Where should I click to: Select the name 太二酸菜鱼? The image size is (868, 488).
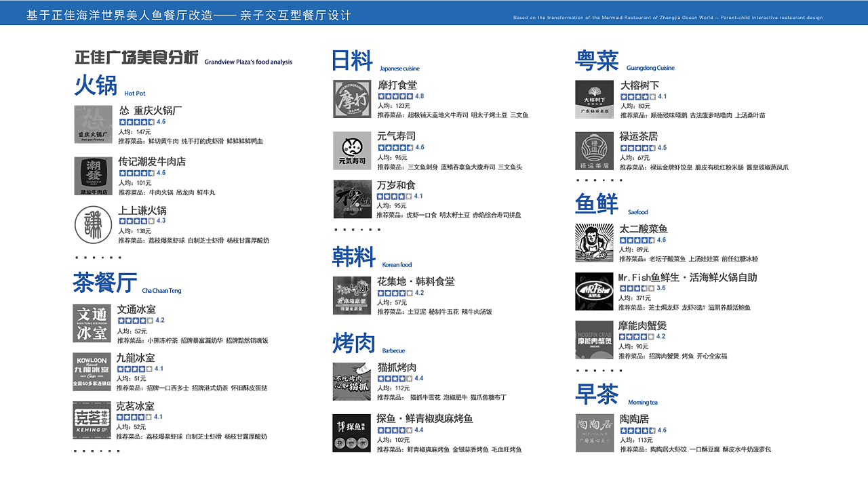click(x=644, y=229)
